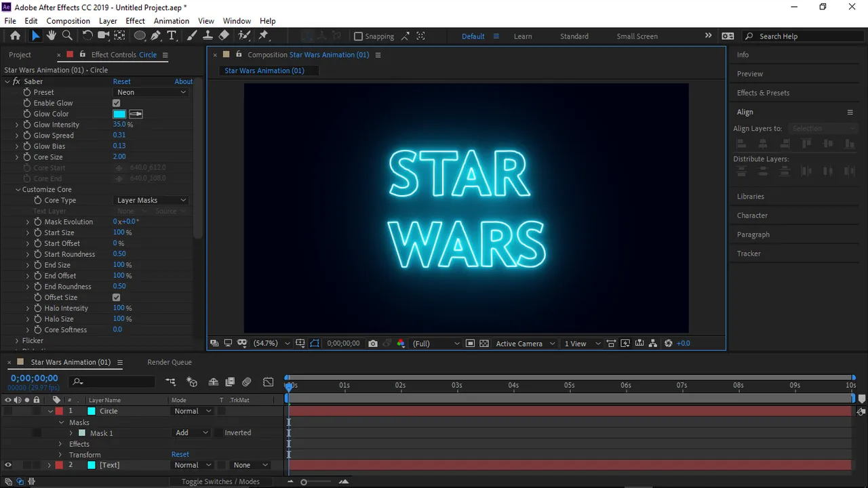Toggle Offset Size checkbox
Image resolution: width=868 pixels, height=488 pixels.
point(117,298)
